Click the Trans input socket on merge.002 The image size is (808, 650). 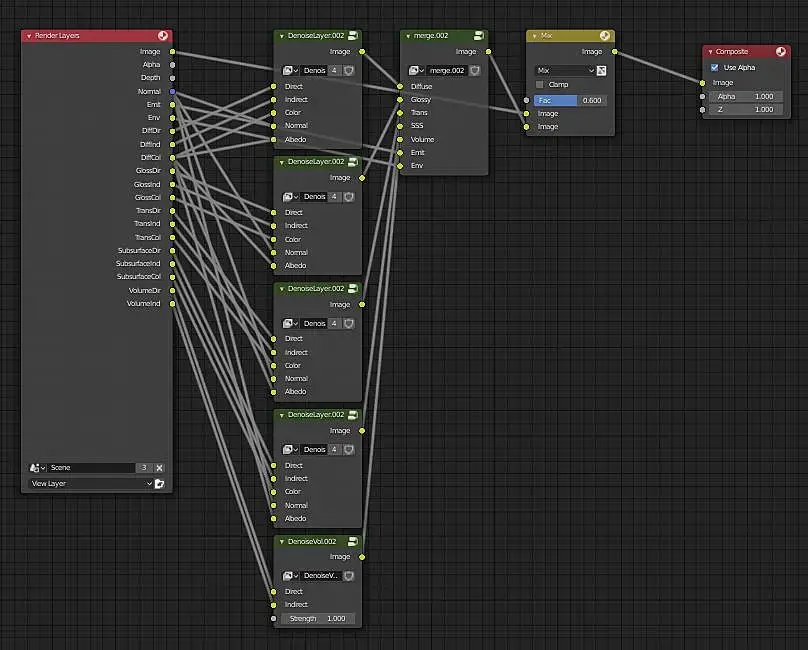tap(400, 113)
